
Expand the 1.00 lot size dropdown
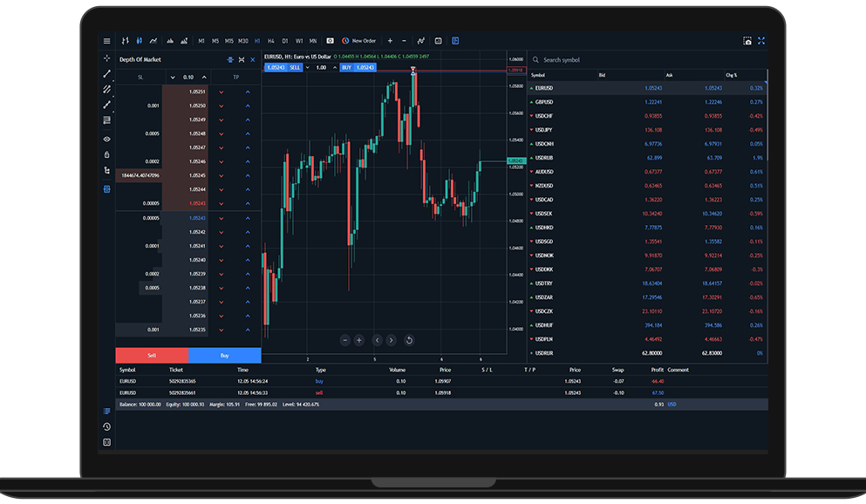335,68
